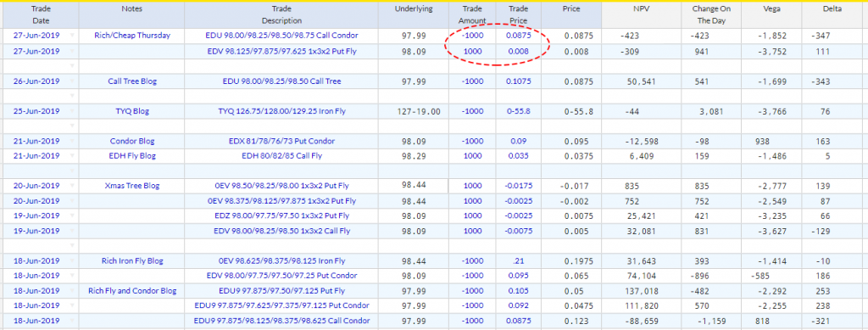This screenshot has width=868, height=330.
Task: Click the Notes column header
Action: point(131,15)
